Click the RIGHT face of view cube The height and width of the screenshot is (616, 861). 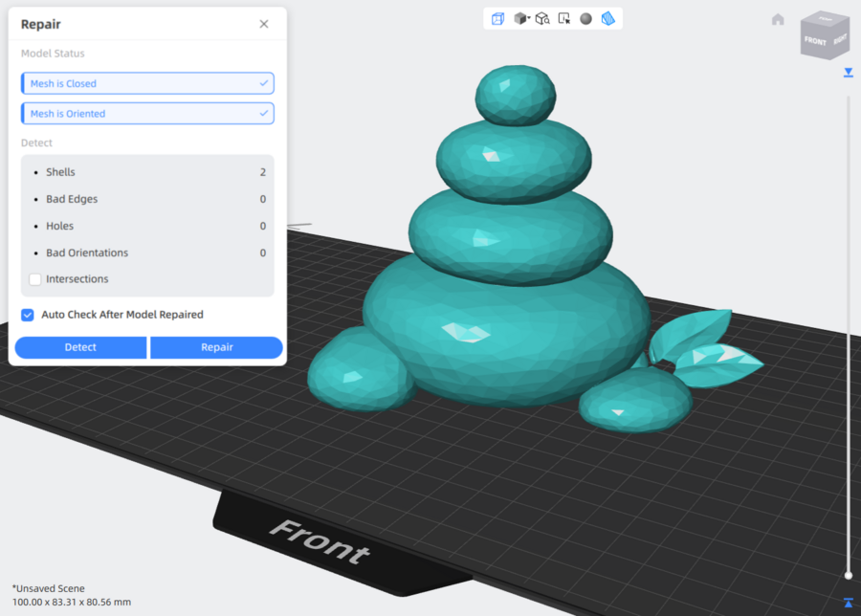tap(840, 39)
